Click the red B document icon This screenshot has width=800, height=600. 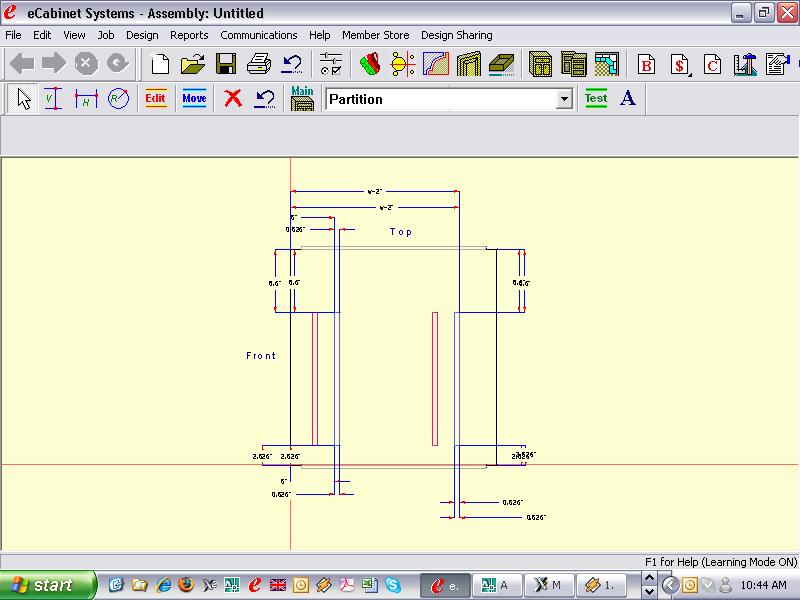click(646, 65)
